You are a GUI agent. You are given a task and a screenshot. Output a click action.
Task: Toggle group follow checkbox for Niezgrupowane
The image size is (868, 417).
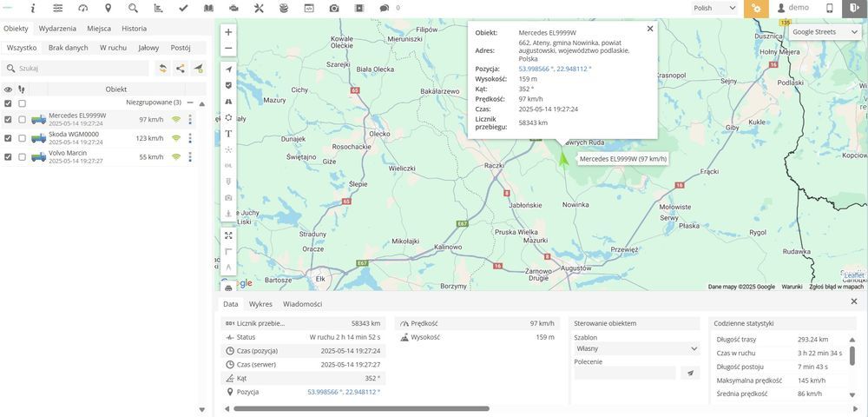[x=22, y=103]
